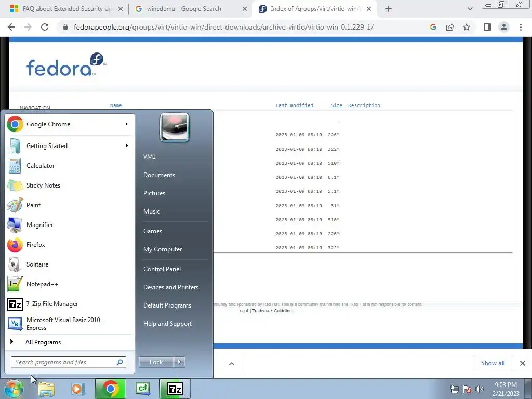Sort listing by Name column

(x=116, y=105)
